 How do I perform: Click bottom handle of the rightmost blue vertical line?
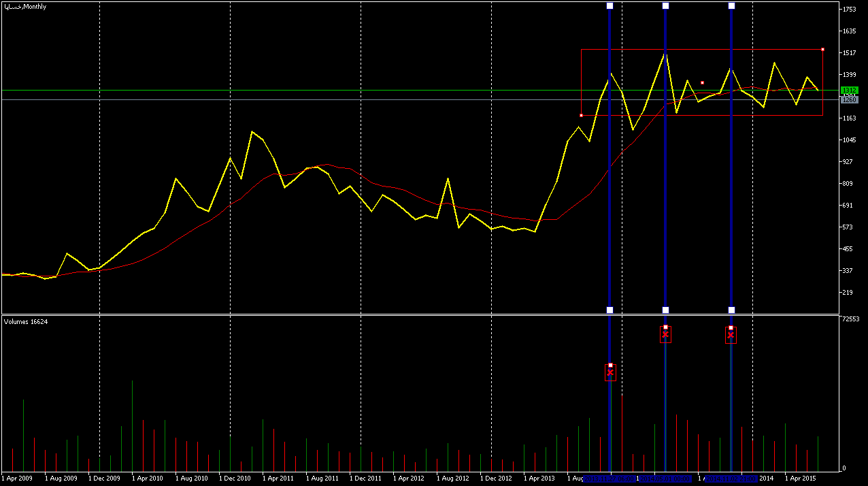pos(731,310)
